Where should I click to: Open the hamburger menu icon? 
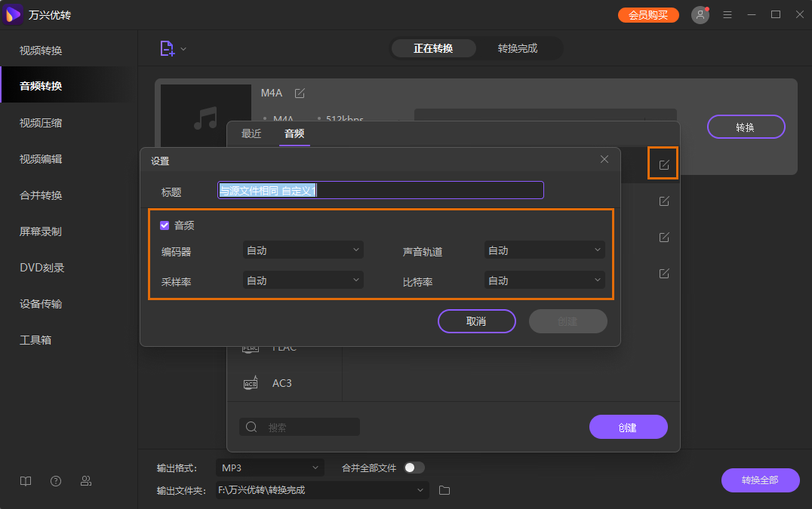tap(727, 14)
